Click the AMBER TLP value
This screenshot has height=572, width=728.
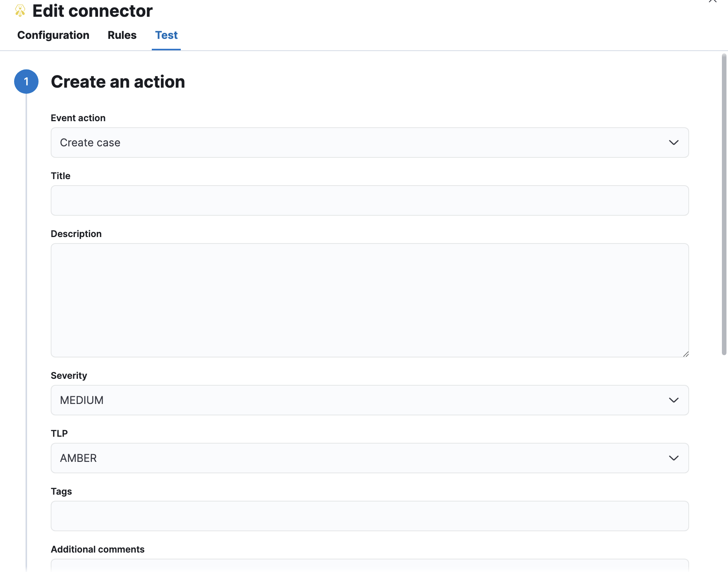(x=78, y=458)
